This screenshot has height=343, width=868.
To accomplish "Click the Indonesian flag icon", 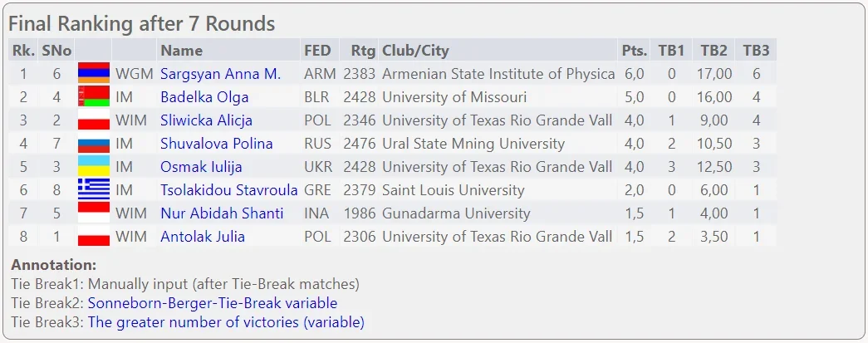I will click(93, 213).
